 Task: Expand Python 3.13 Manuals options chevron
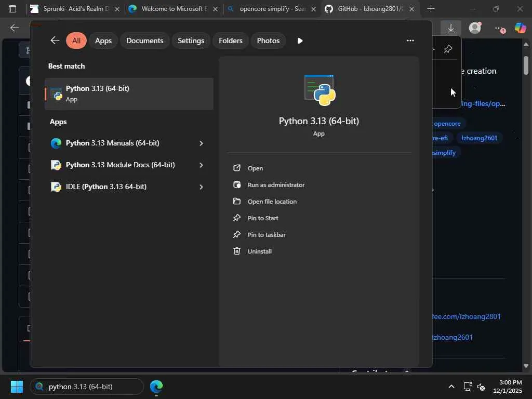click(x=201, y=143)
